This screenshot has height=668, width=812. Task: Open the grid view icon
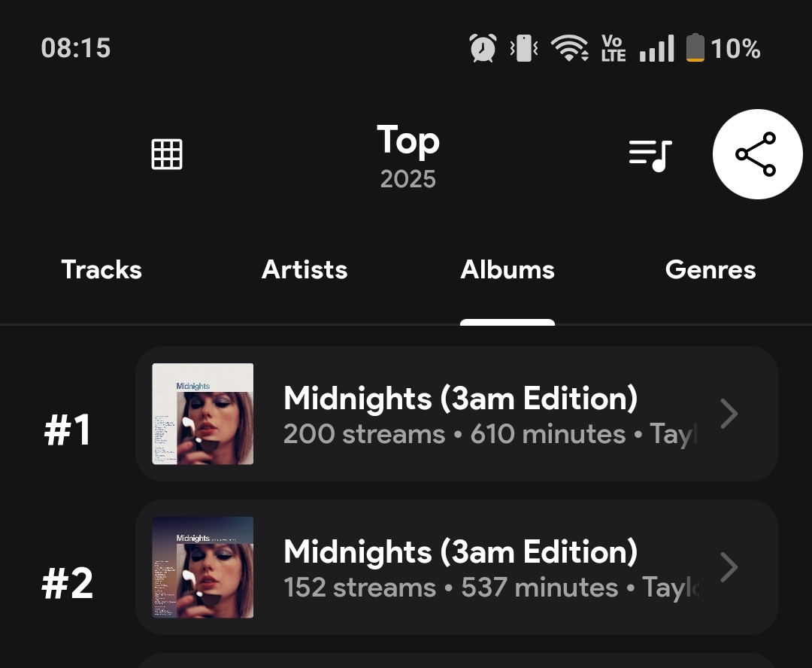point(167,154)
